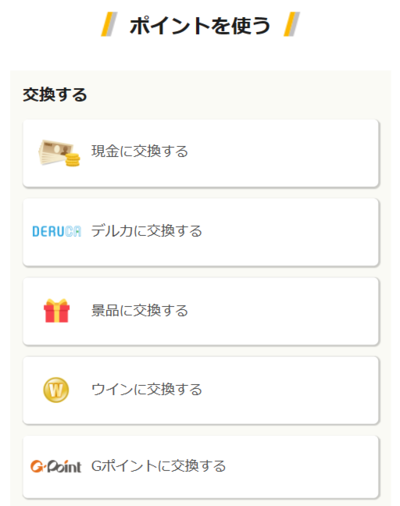Click the red gift box icon
The image size is (400, 506).
pos(57,311)
